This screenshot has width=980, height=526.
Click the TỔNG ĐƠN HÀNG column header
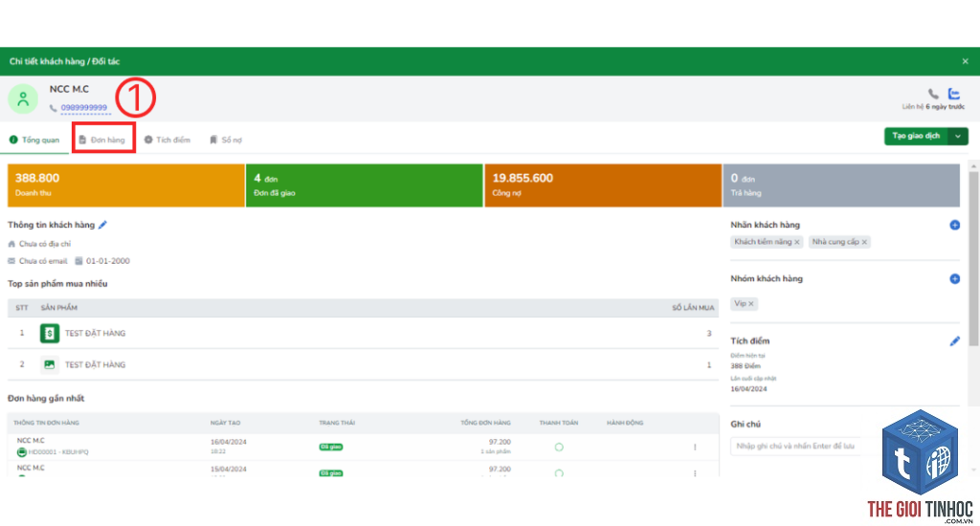[x=485, y=423]
